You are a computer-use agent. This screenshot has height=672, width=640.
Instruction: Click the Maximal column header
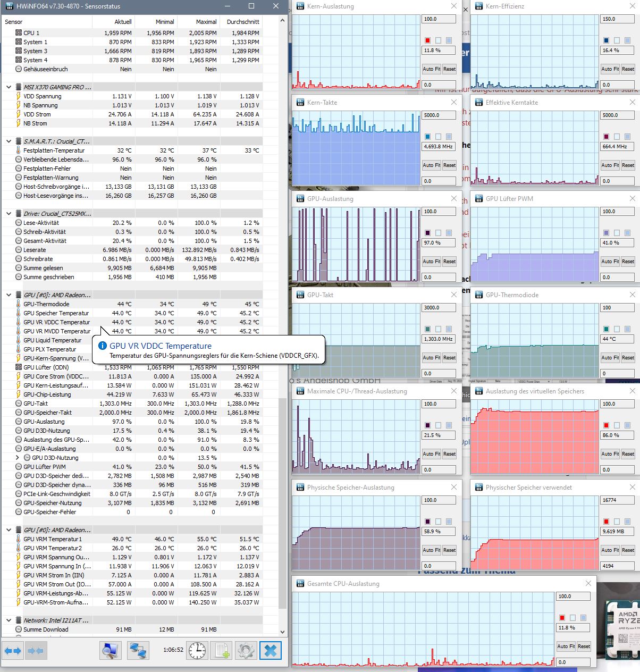click(x=198, y=22)
